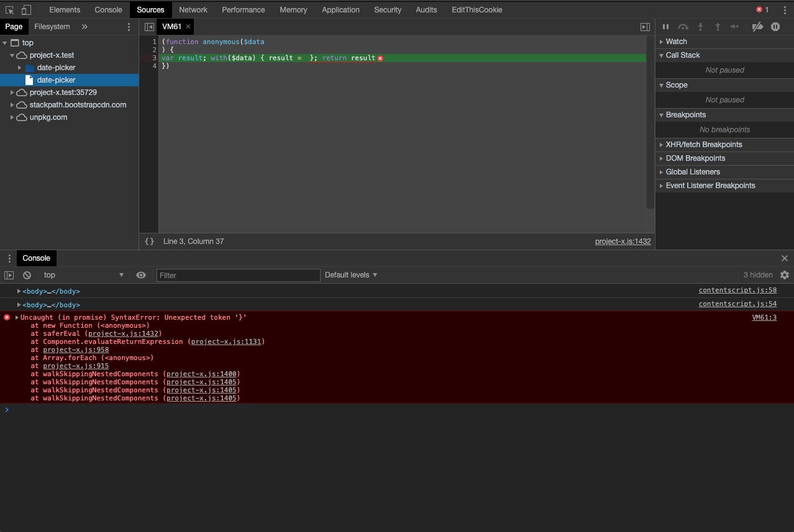794x532 pixels.
Task: Click the console settings gear icon
Action: click(x=785, y=275)
